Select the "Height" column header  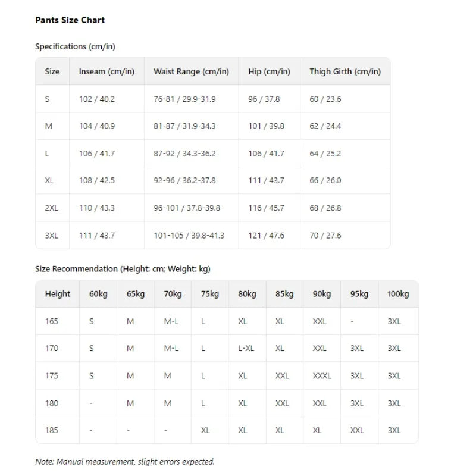[57, 294]
